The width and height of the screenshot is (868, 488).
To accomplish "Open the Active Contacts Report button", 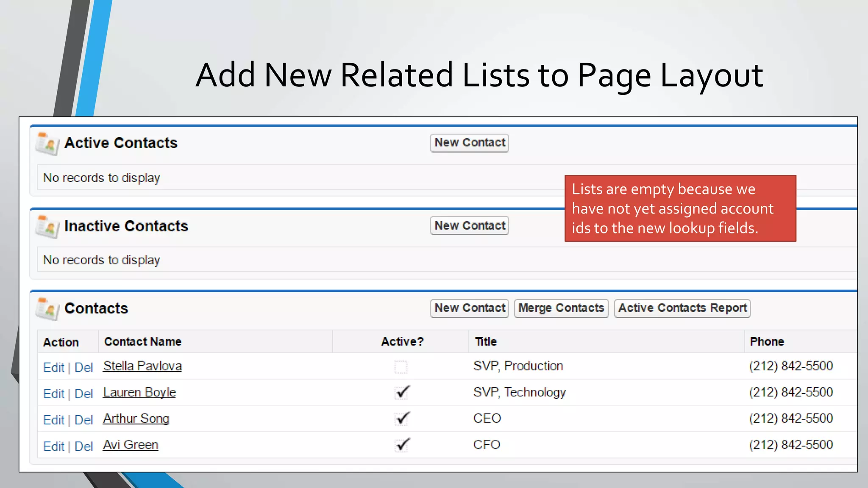I will (x=682, y=308).
